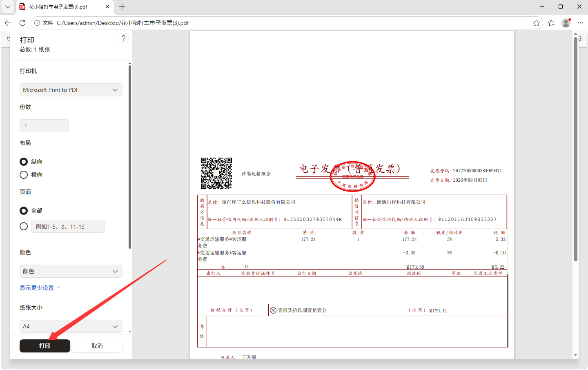The width and height of the screenshot is (588, 370).
Task: Reload the PDF page
Action: (22, 23)
